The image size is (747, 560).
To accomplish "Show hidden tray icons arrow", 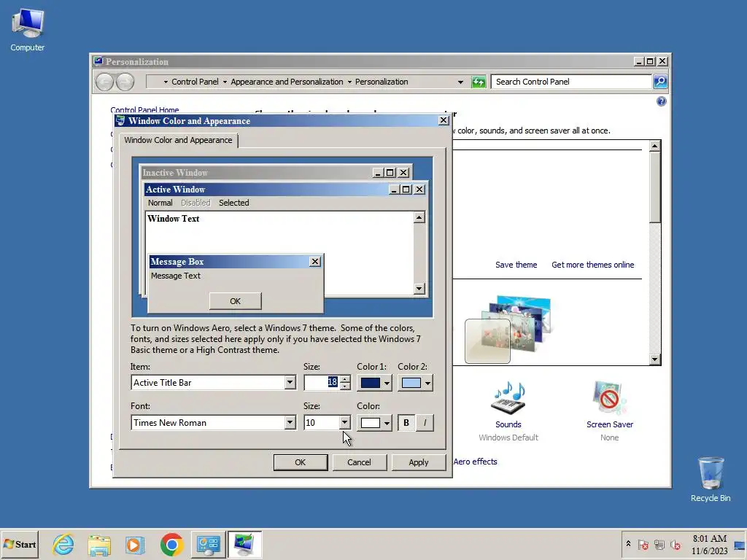I will (x=628, y=544).
